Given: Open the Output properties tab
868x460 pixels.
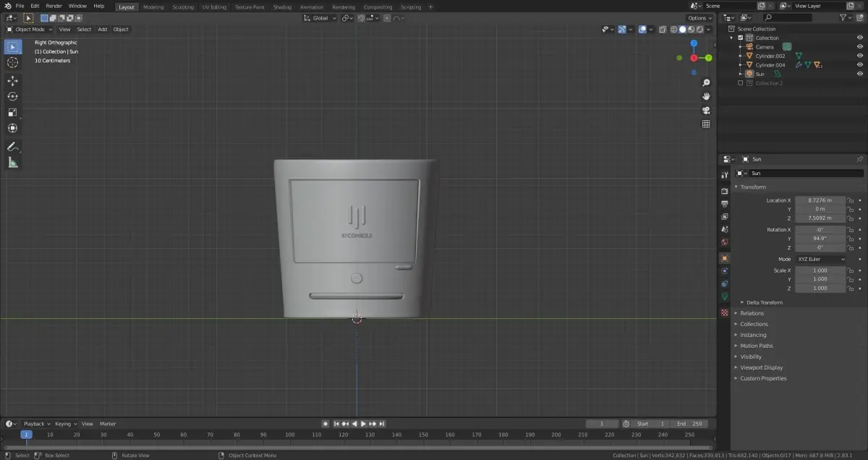Looking at the screenshot, I should (724, 203).
